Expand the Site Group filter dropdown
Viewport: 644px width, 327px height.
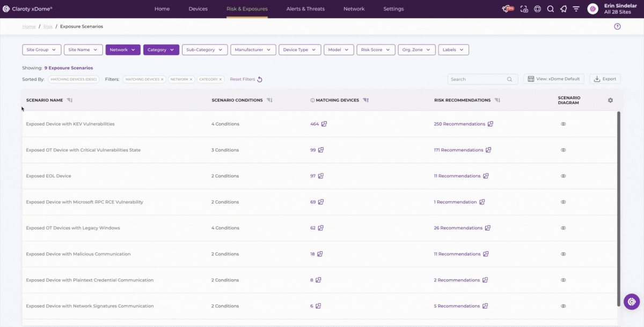point(42,50)
